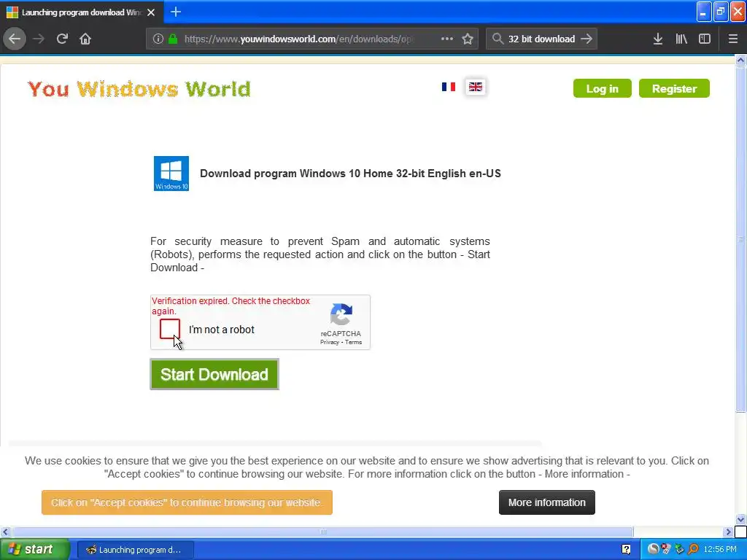Click the vertical scrollbar down arrow
The width and height of the screenshot is (747, 560).
[740, 519]
